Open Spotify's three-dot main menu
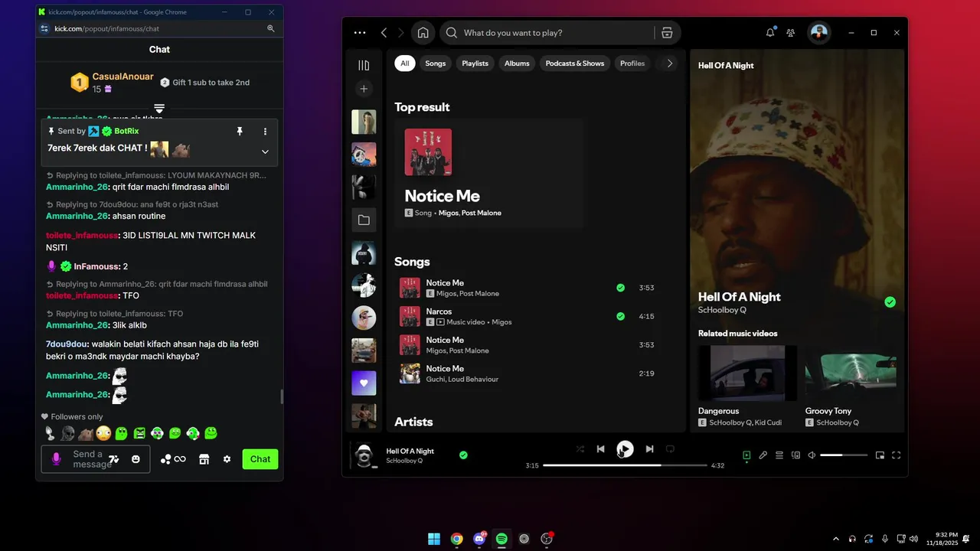Viewport: 980px width, 551px height. (x=360, y=33)
